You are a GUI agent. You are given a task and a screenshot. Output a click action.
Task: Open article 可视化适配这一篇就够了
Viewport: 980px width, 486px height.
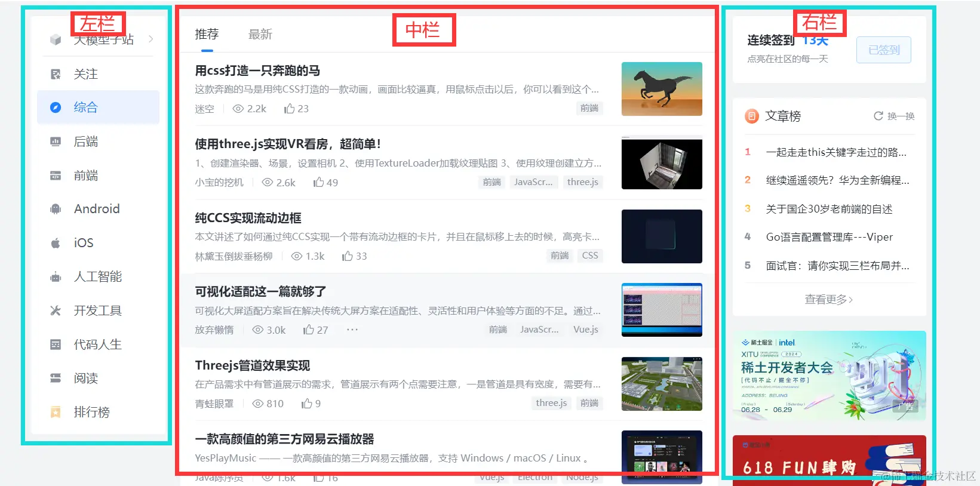[x=260, y=291]
